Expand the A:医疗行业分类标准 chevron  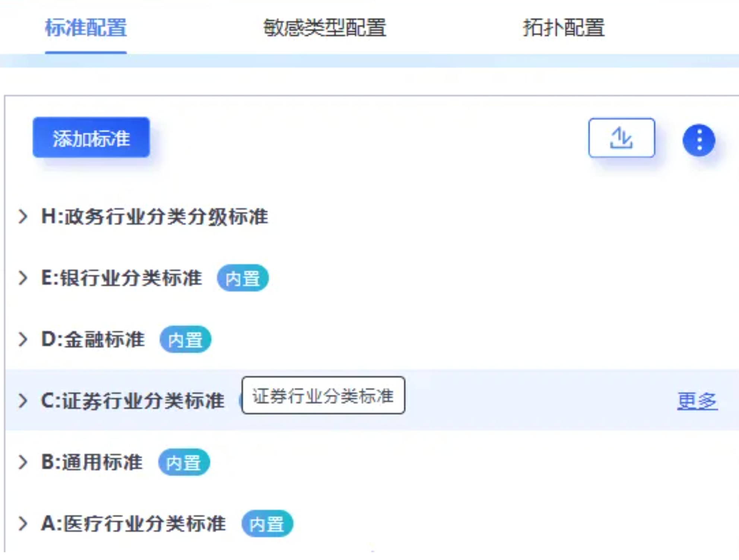pos(23,524)
